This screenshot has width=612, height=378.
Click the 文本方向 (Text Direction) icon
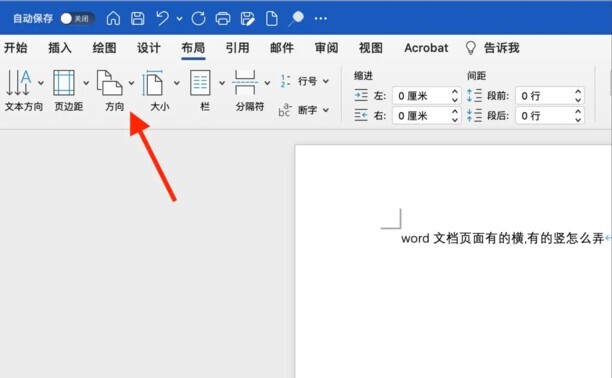click(18, 83)
